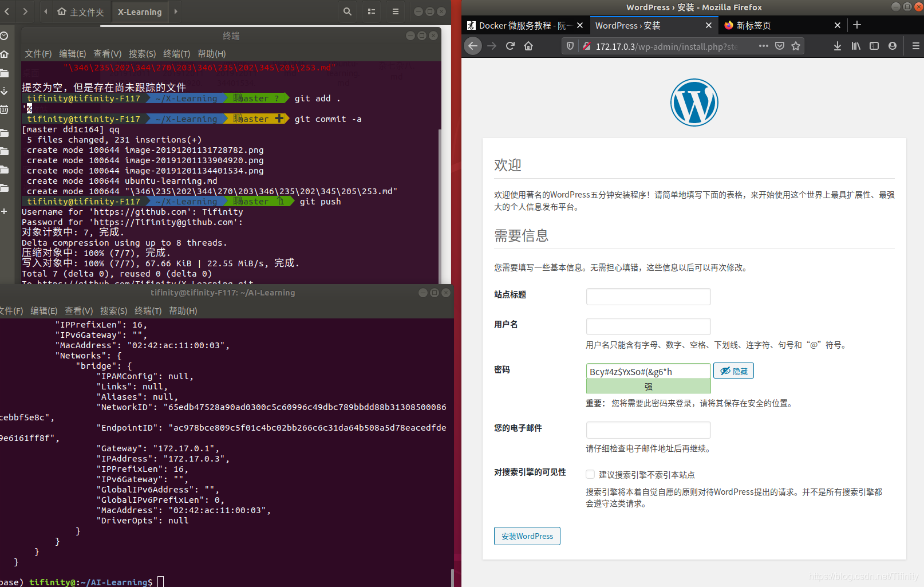924x587 pixels.
Task: Click X-Learning path button
Action: click(x=140, y=11)
